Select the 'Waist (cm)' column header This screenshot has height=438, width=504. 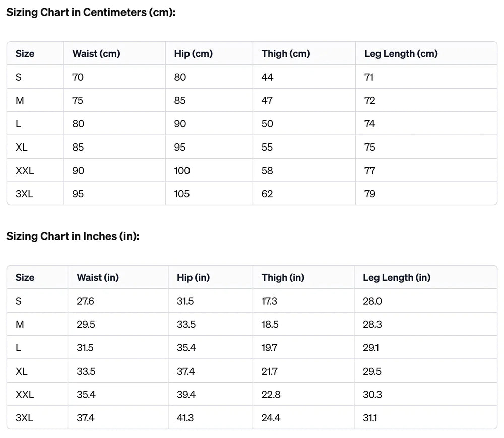pos(96,53)
